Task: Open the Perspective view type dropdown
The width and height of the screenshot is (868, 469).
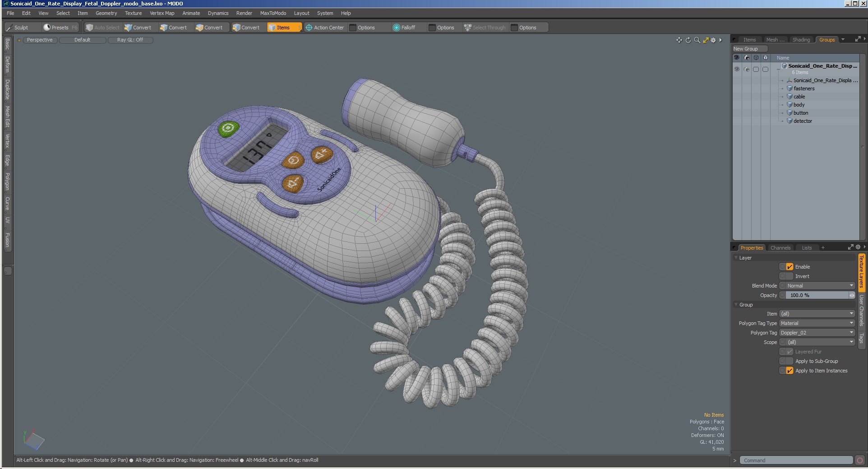Action: click(40, 40)
